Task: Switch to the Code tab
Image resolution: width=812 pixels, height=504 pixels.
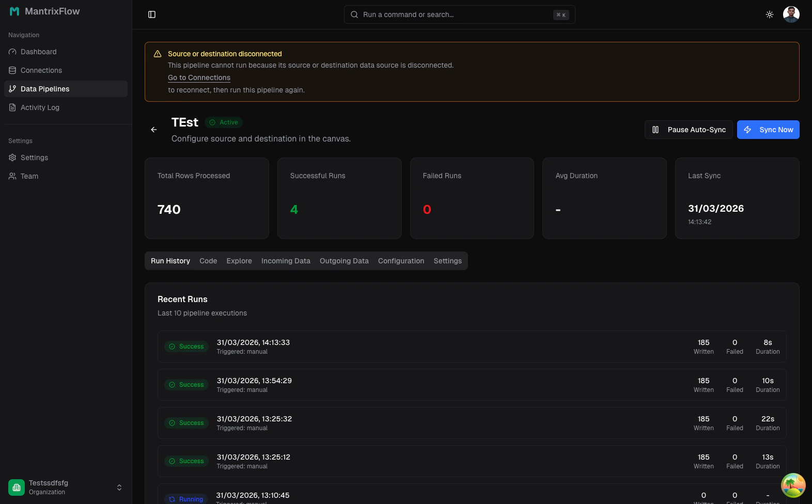Action: point(208,261)
